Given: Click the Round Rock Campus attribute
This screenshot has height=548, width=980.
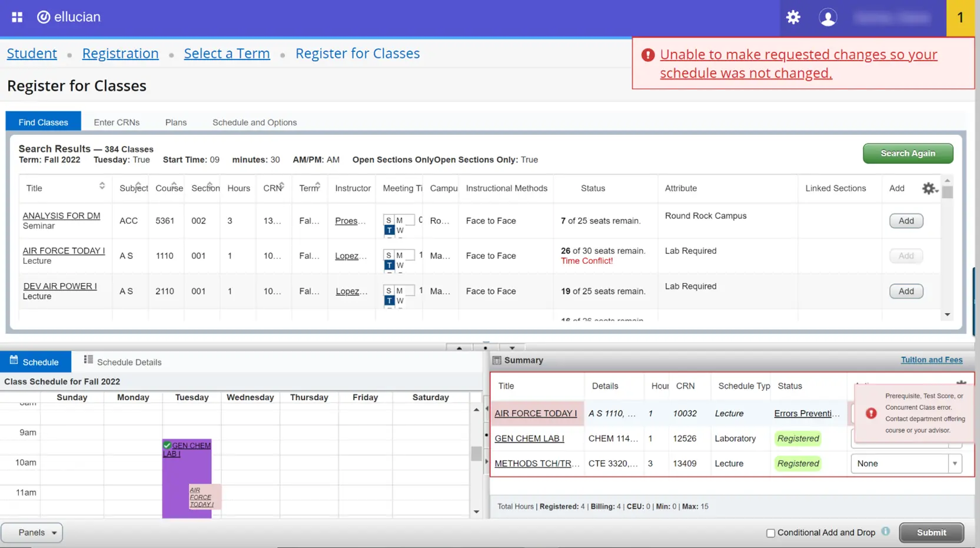Looking at the screenshot, I should pyautogui.click(x=706, y=215).
